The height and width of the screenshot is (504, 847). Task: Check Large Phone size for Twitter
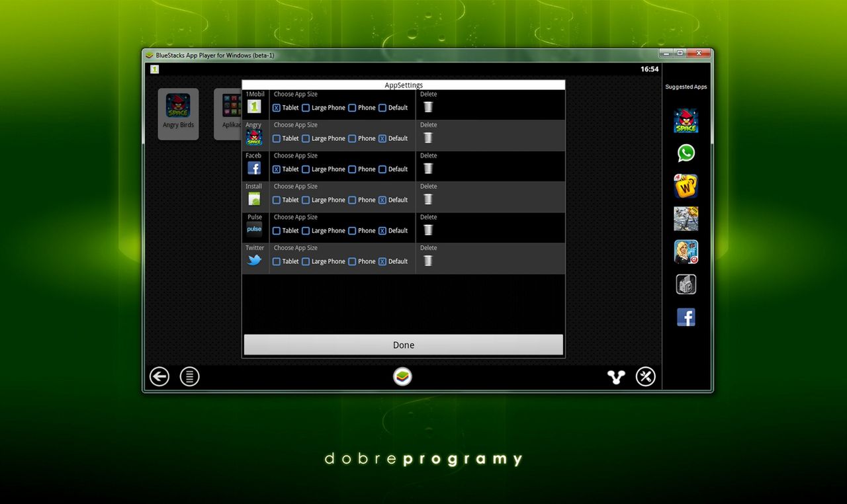[306, 261]
